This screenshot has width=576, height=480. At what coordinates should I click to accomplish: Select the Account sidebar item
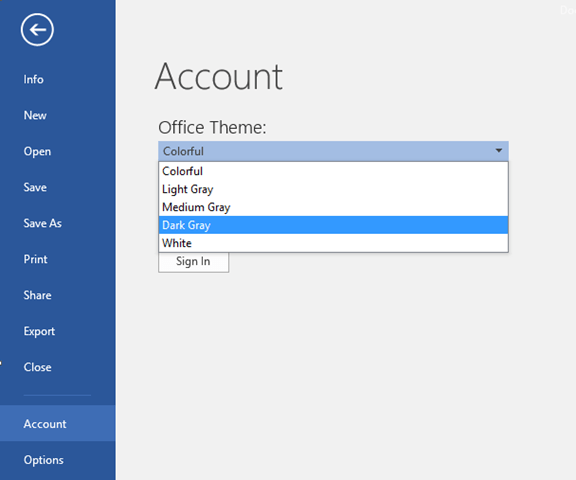point(58,423)
